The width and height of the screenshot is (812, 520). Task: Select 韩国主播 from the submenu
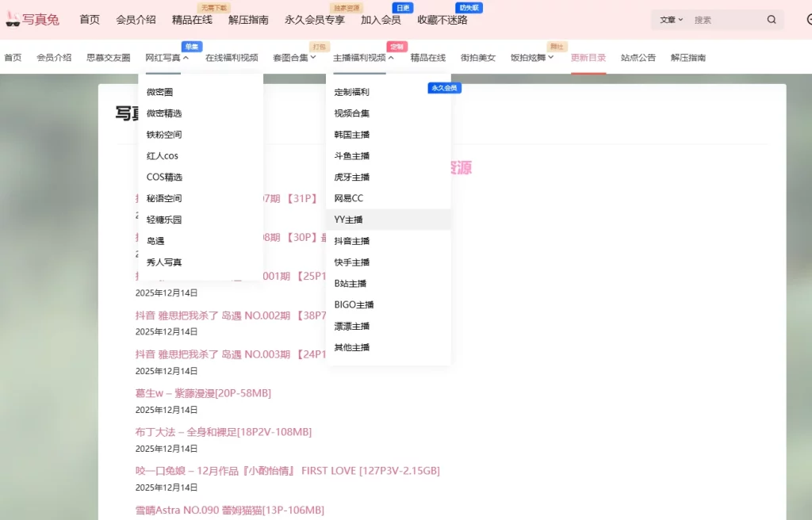[x=352, y=135]
